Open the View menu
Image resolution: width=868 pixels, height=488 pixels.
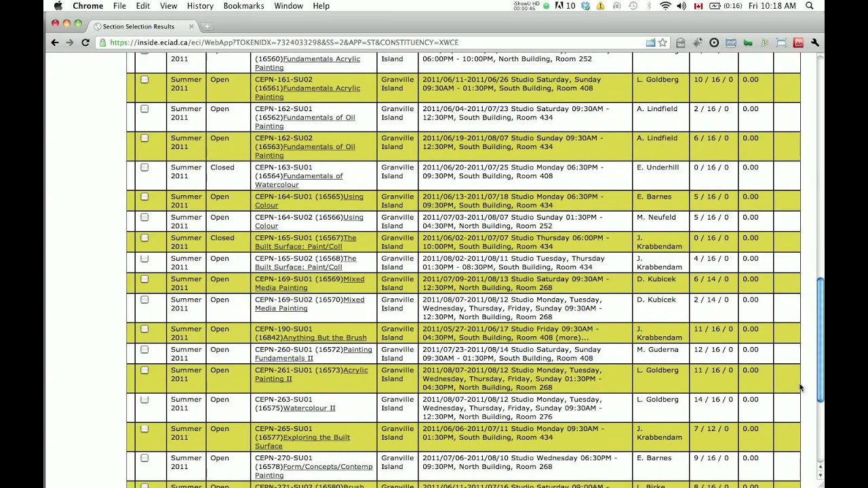168,5
